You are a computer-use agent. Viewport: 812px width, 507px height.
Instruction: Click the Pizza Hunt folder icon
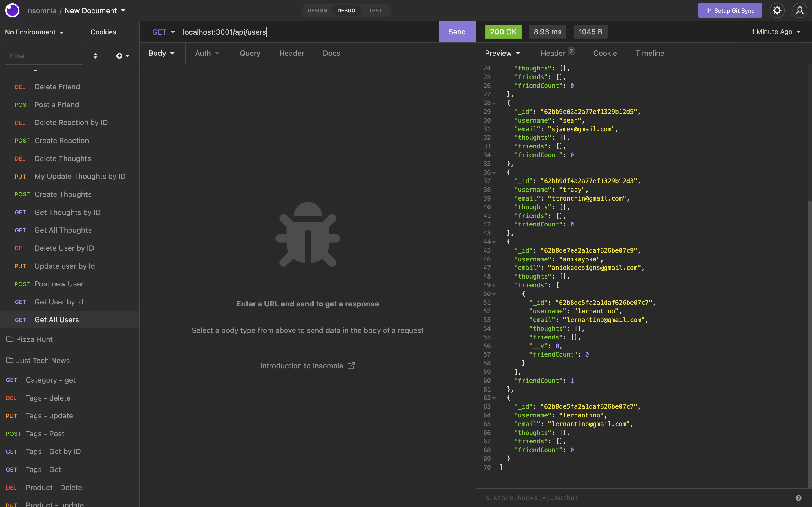click(10, 339)
